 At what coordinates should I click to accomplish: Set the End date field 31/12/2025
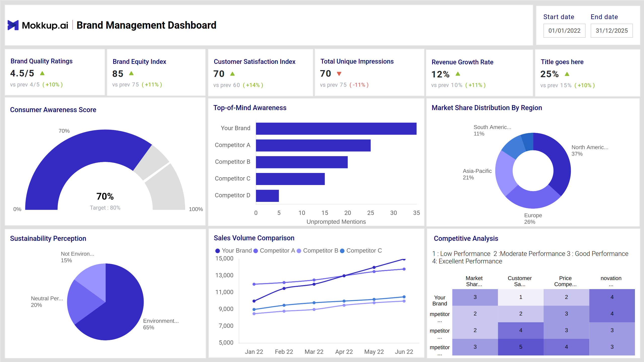click(x=612, y=31)
